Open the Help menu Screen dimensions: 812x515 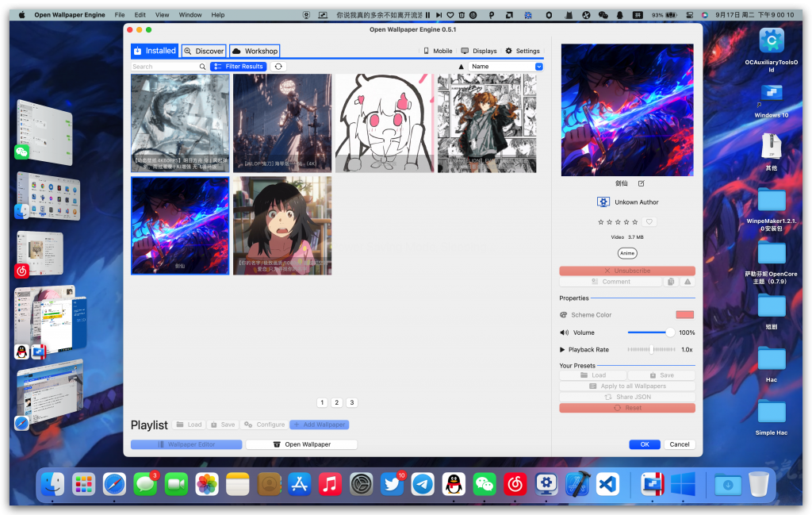coord(217,15)
